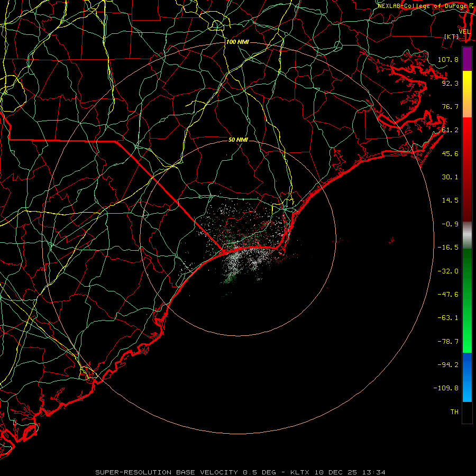Click the 'TH' label on the legend

point(454,412)
